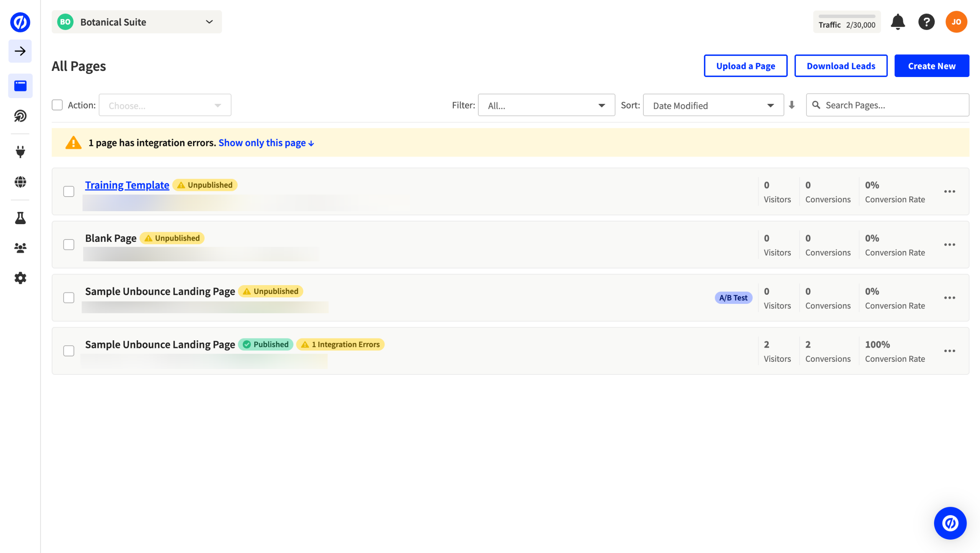Open more options for Blank Page

tap(949, 245)
